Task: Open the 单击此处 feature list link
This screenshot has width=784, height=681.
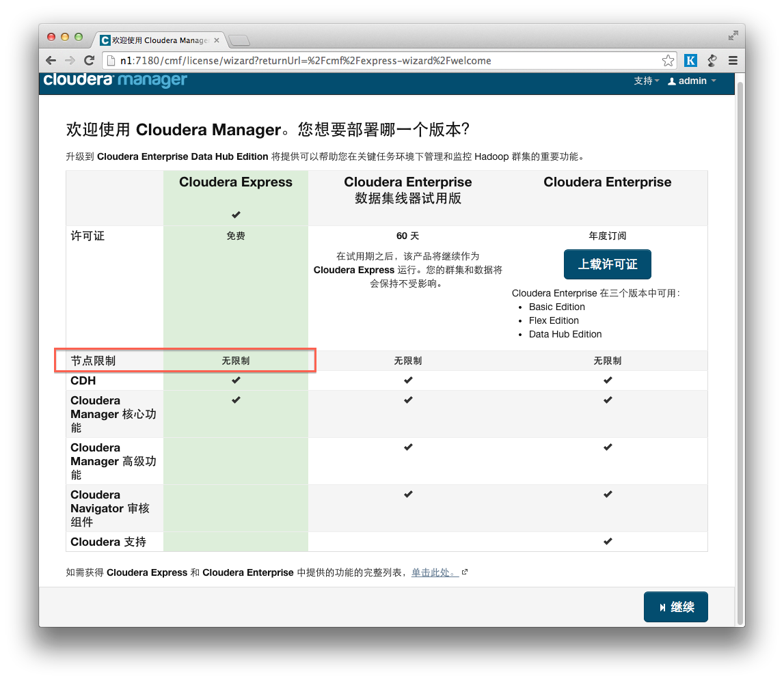Action: (x=435, y=572)
